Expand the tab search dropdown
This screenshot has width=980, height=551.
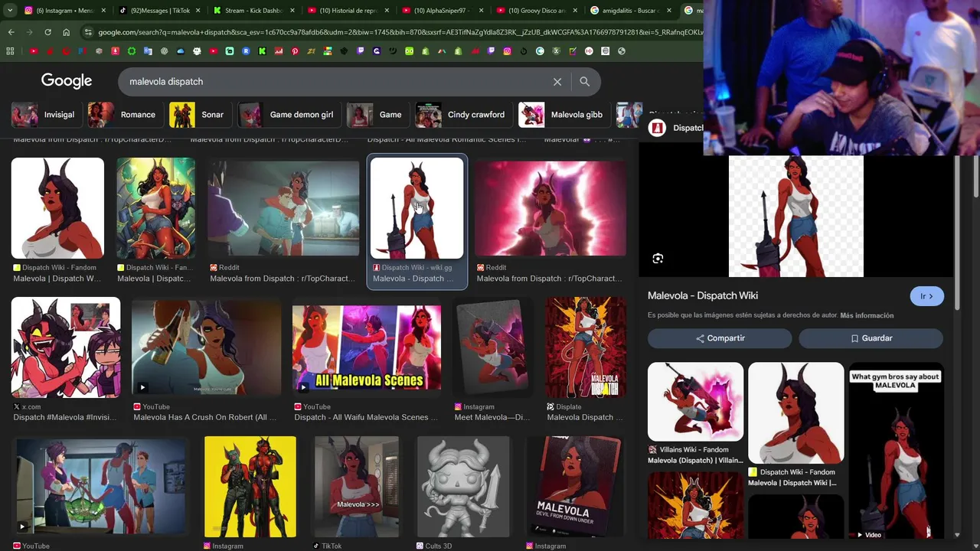10,11
